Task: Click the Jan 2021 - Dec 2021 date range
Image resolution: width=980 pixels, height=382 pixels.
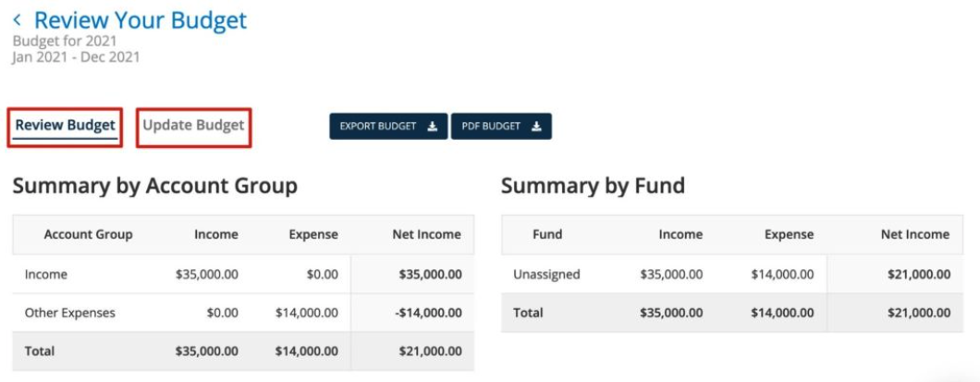Action: click(x=76, y=57)
